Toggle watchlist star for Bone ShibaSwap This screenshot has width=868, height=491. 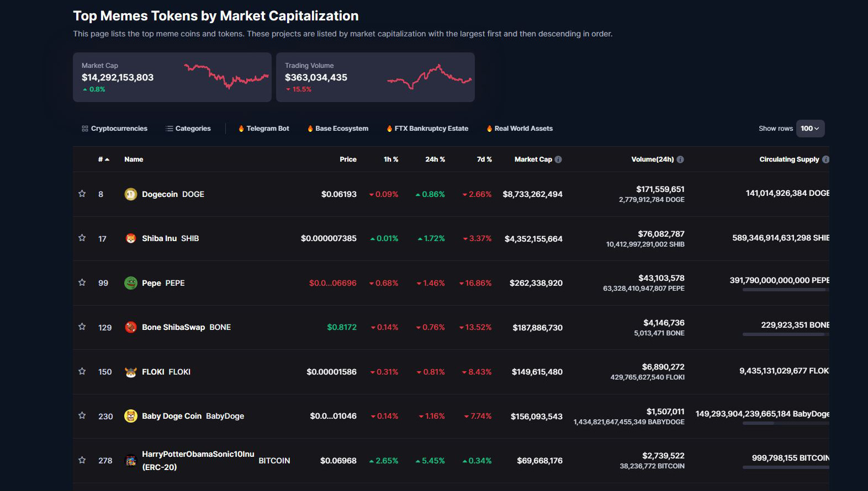pos(82,327)
